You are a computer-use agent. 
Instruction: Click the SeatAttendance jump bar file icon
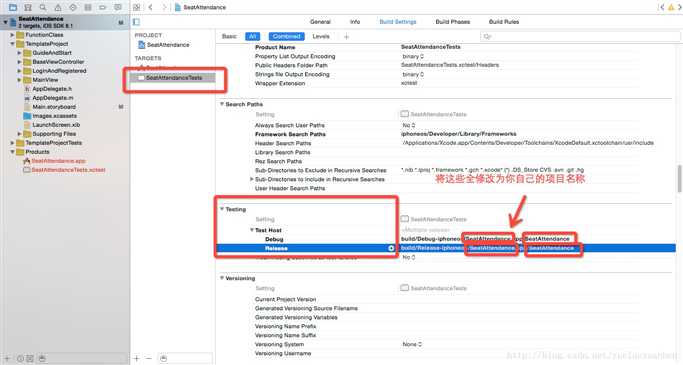point(178,7)
